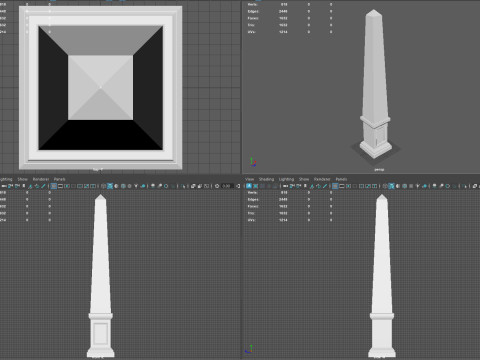Click Isolate Select in bottom-right viewport toolbar

[465, 186]
